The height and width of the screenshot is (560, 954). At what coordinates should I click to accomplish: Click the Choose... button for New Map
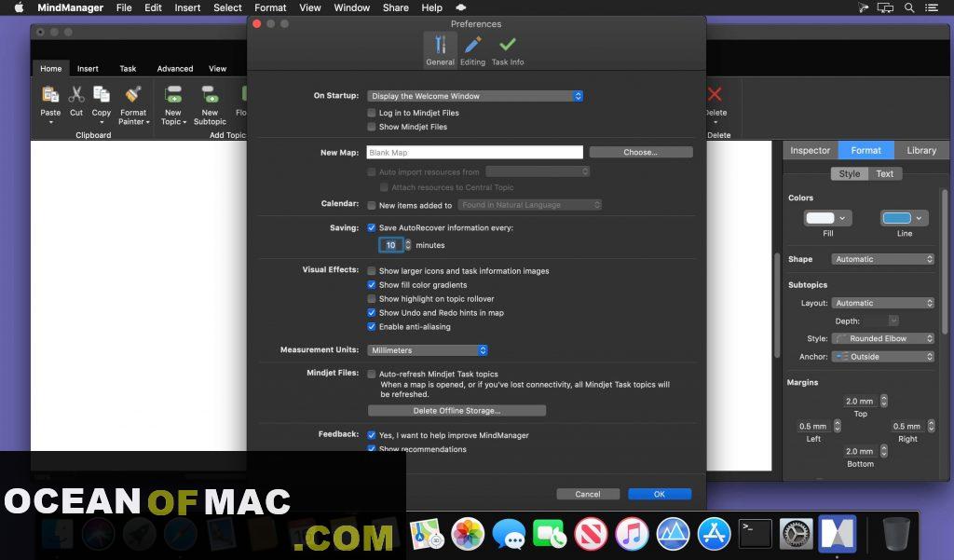pos(641,152)
